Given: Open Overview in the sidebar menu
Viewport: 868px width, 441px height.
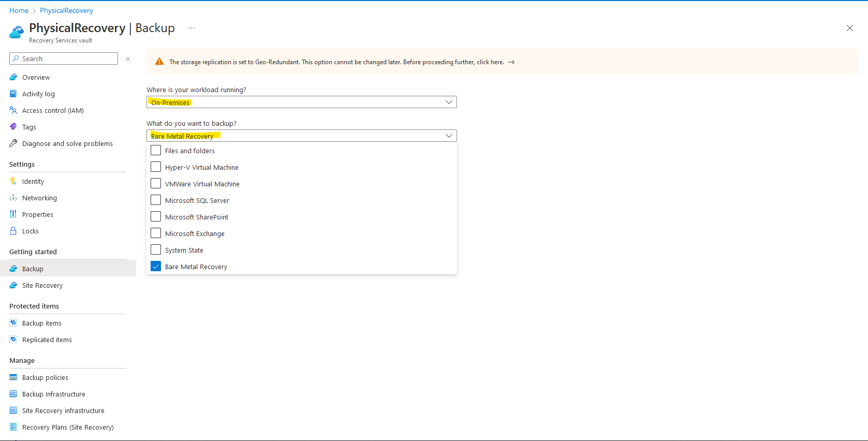Looking at the screenshot, I should pyautogui.click(x=36, y=78).
